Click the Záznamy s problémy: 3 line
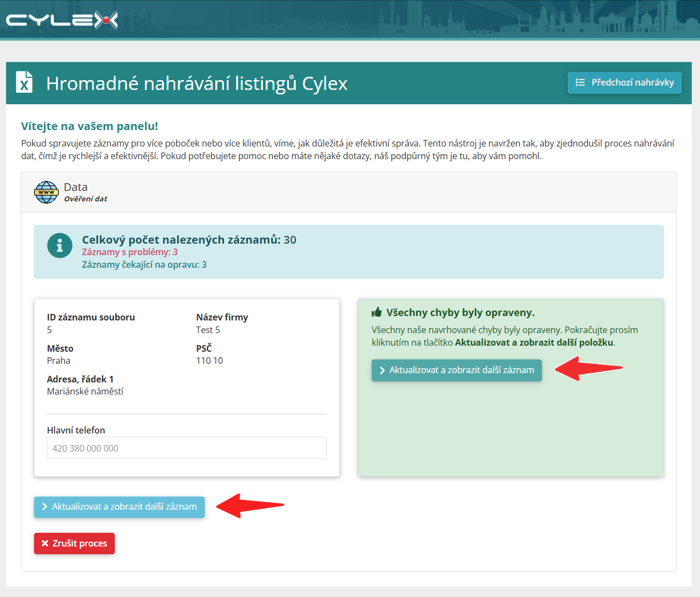Image resolution: width=700 pixels, height=597 pixels. click(x=130, y=252)
